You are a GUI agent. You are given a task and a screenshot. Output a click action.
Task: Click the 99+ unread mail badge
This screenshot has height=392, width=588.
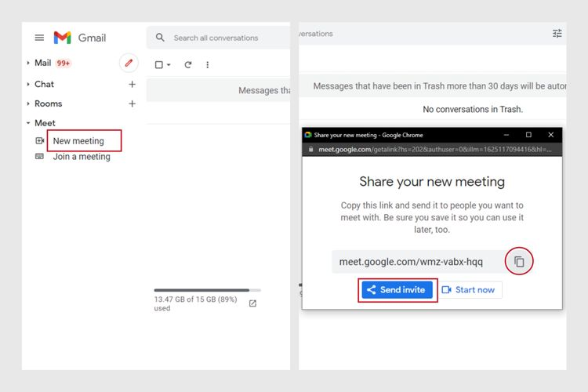tap(64, 63)
